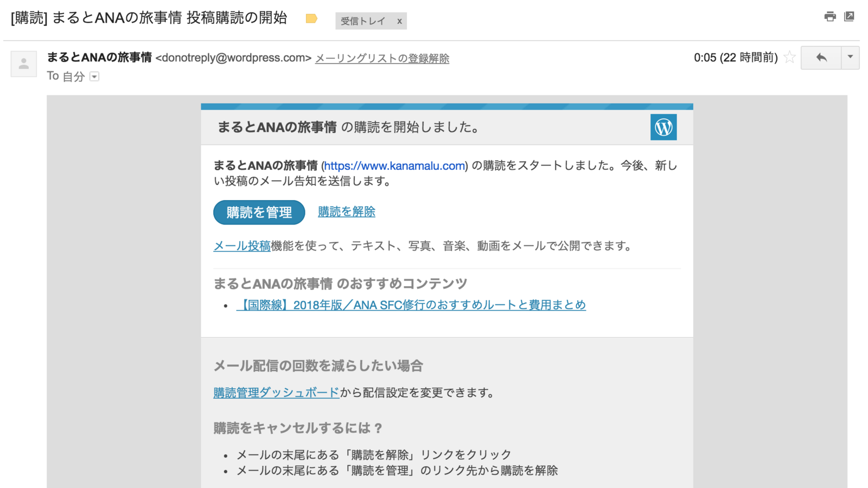
Task: Click the 「購読を管理」のリンク先から bullet line
Action: (397, 471)
